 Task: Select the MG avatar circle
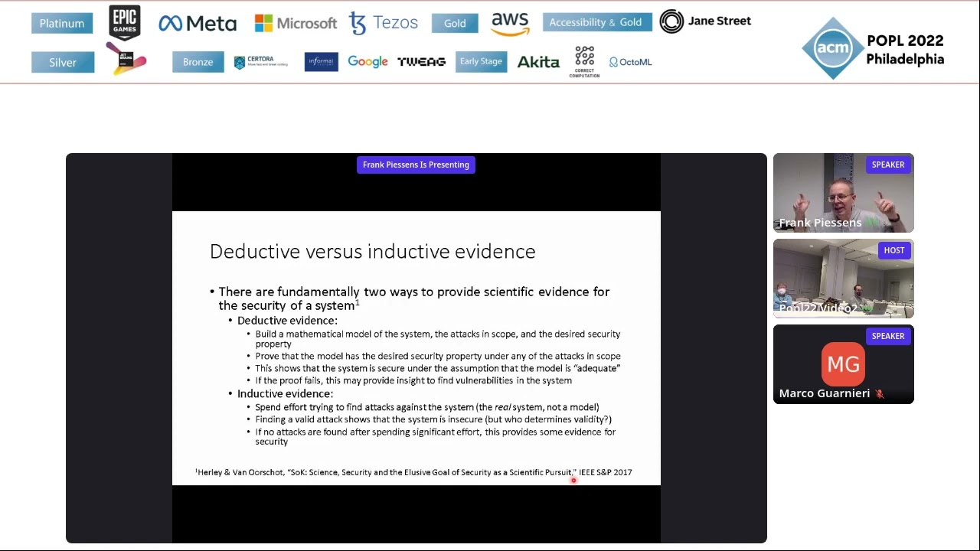pyautogui.click(x=843, y=364)
